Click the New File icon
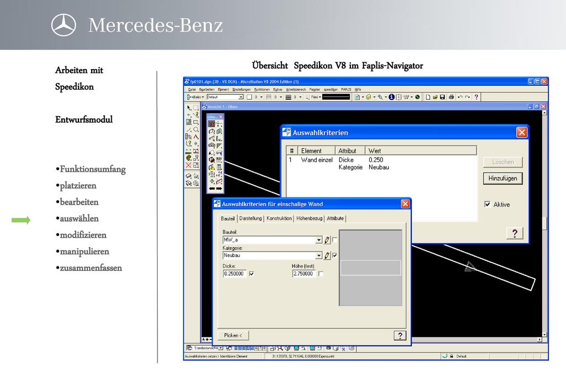Viewport: 566px width, 392px height. [428, 97]
